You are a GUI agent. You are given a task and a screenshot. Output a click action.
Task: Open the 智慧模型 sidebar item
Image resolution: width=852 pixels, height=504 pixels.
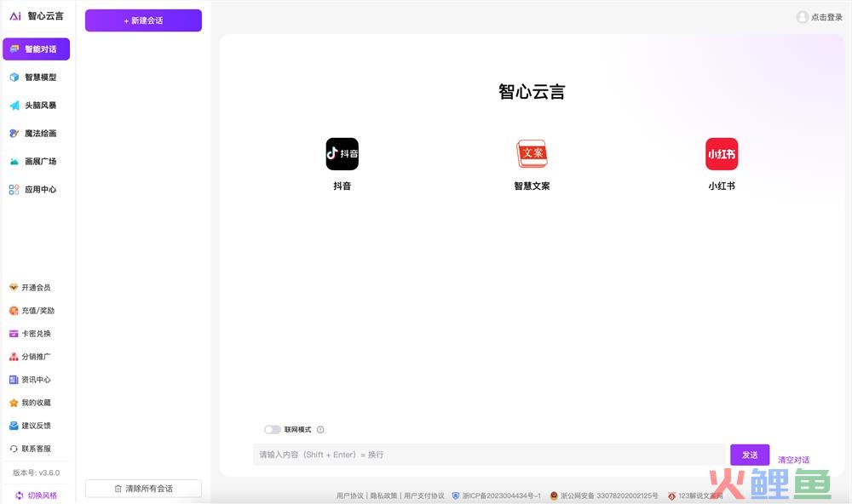37,77
